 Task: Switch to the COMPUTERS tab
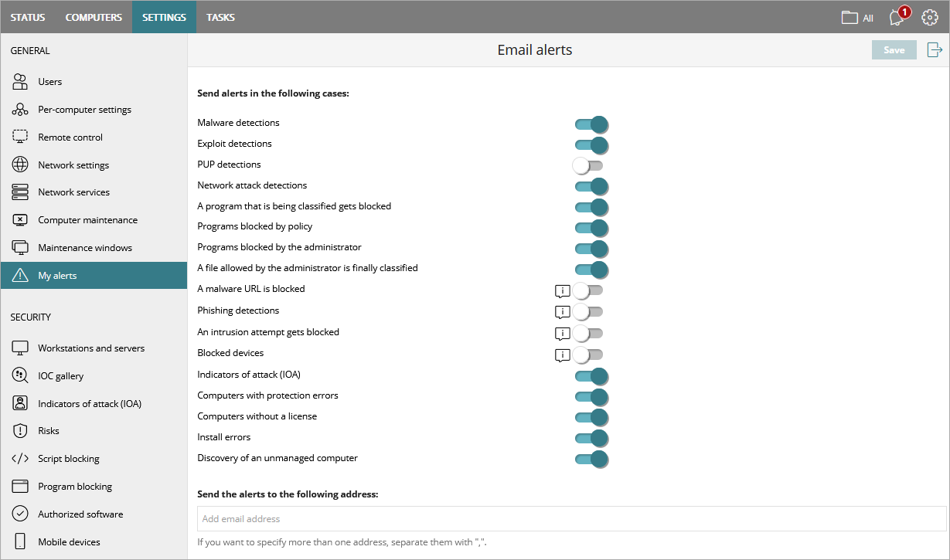(94, 16)
